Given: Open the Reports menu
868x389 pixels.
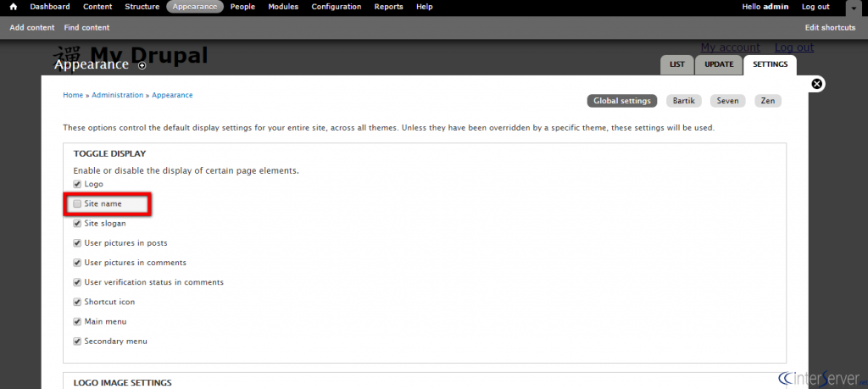Looking at the screenshot, I should 388,7.
